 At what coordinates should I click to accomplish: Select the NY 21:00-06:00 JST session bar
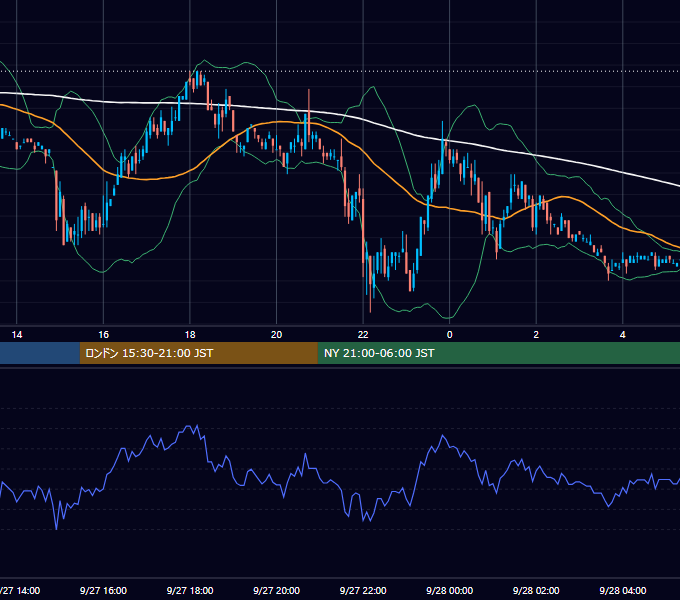tap(499, 353)
